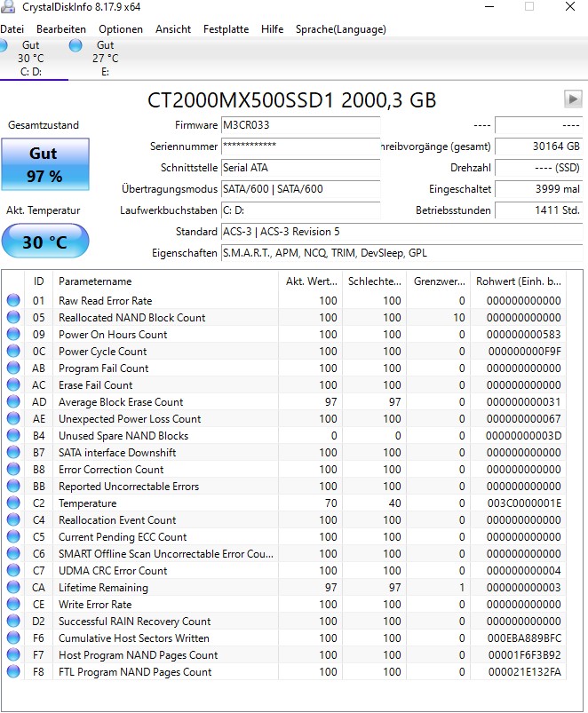Screen dimensions: 588x713
Task: Open the Festplatte menu
Action: pyautogui.click(x=226, y=29)
